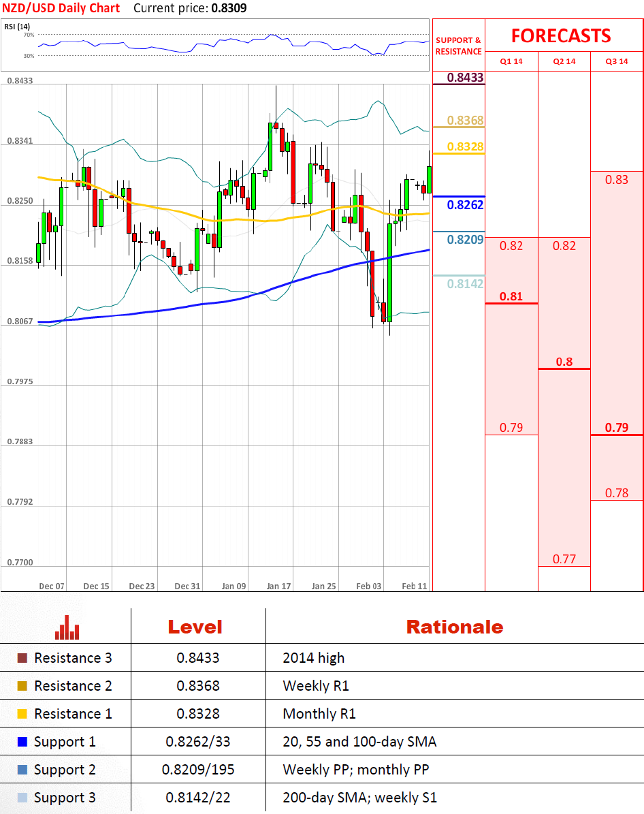Switch to the Q2 14 forecast column
The image size is (644, 814).
click(x=564, y=61)
